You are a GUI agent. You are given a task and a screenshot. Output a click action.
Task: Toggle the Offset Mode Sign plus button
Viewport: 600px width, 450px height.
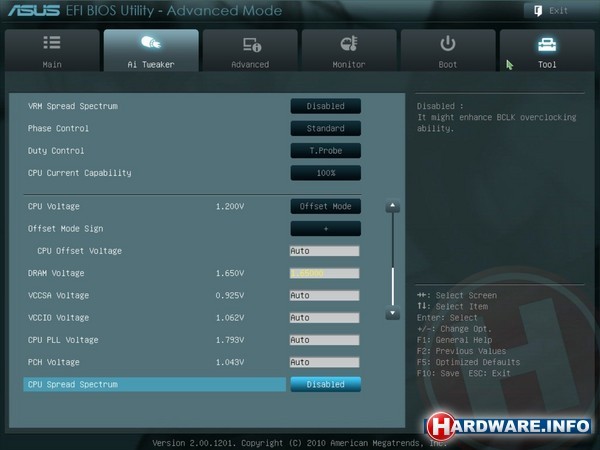pyautogui.click(x=325, y=228)
